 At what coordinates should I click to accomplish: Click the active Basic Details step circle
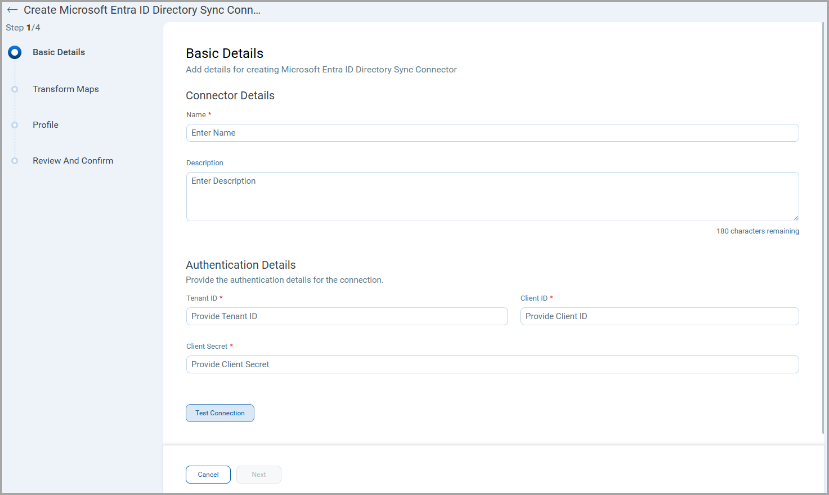click(14, 52)
